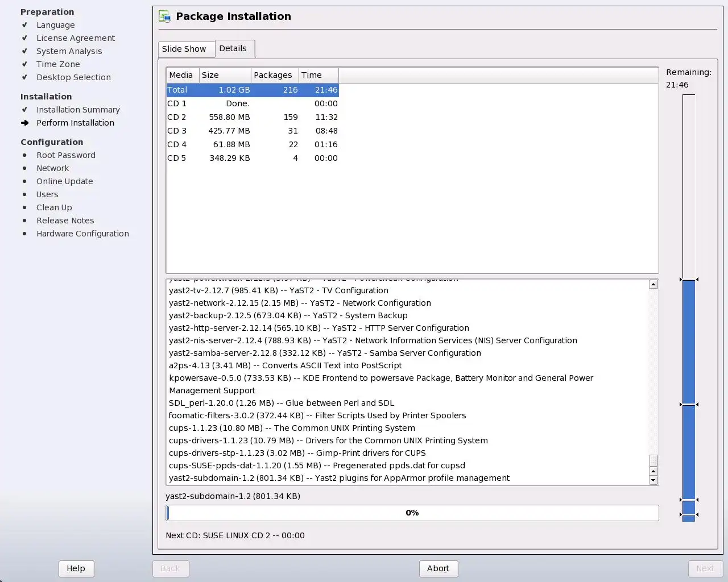
Task: Select the Total row in media table
Action: (253, 90)
